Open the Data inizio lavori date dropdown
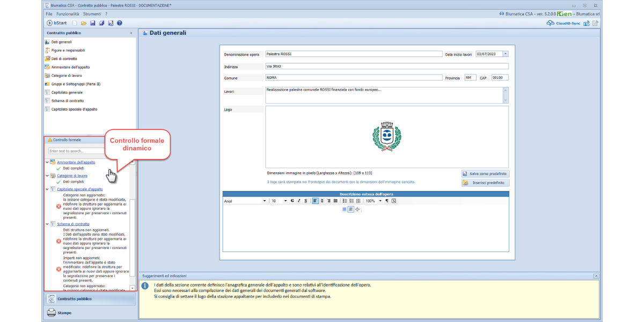 tap(506, 54)
